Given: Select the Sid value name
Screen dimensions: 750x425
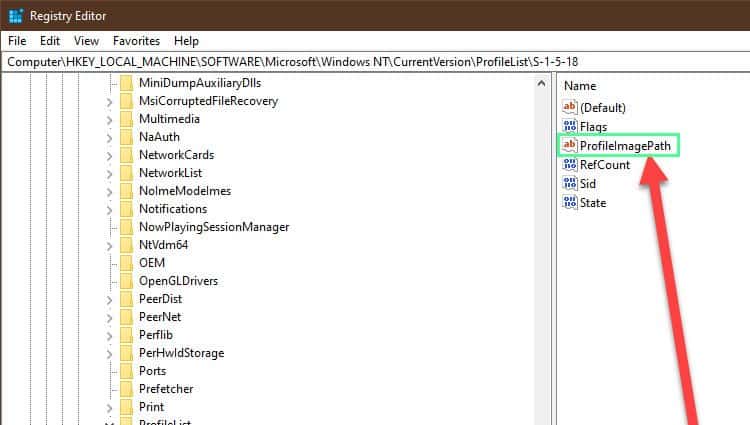Looking at the screenshot, I should tap(588, 184).
